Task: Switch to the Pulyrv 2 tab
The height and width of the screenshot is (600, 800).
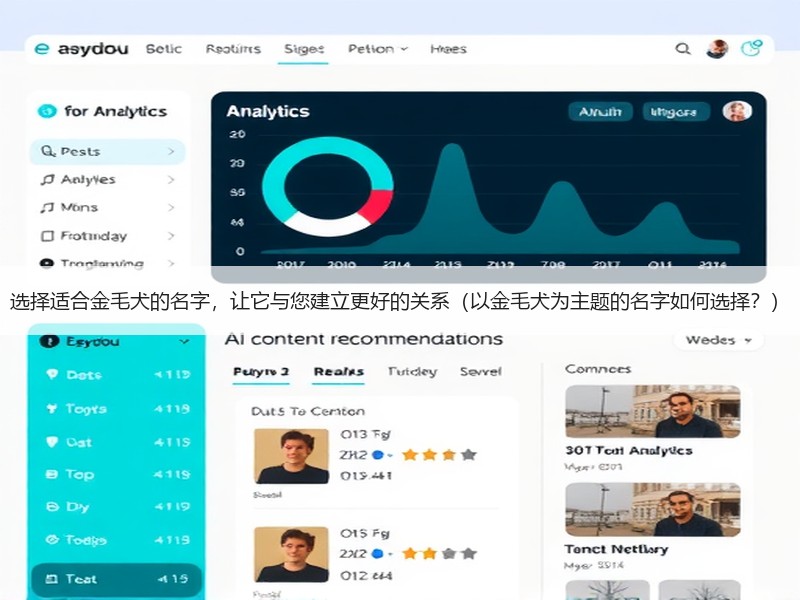Action: click(261, 372)
